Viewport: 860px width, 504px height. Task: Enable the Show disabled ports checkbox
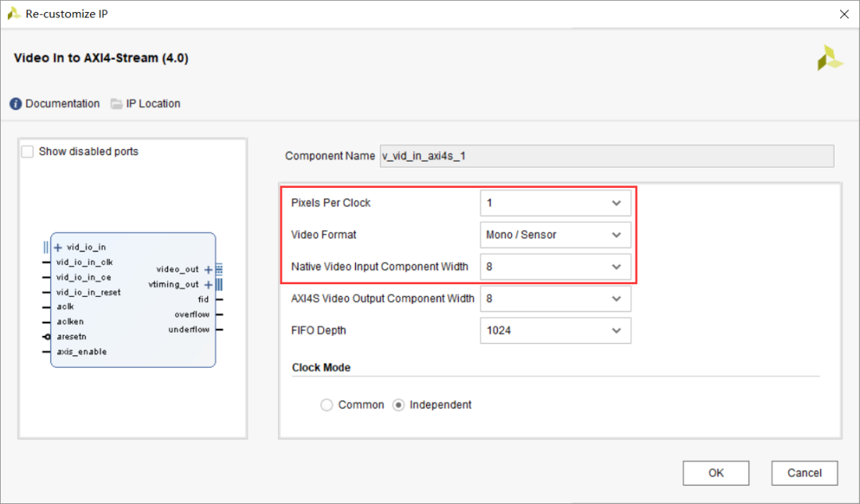(29, 151)
